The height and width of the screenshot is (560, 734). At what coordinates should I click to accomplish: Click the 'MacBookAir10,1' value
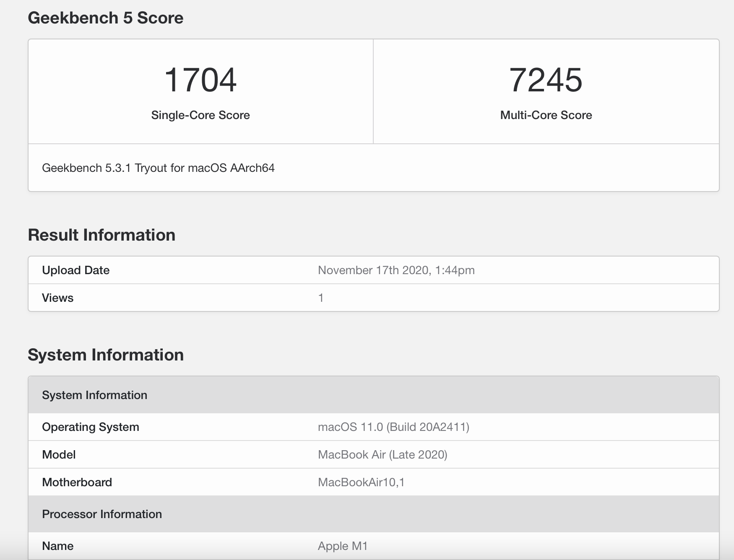click(361, 482)
